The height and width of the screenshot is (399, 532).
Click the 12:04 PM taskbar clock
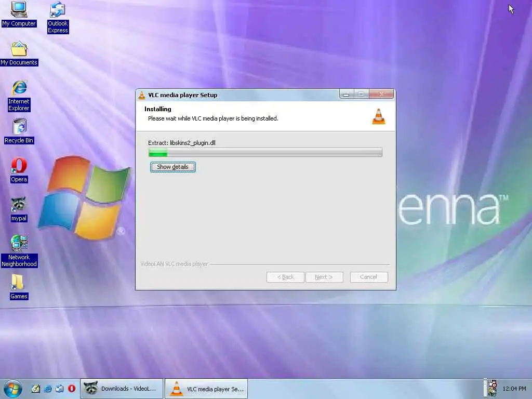[x=514, y=389]
